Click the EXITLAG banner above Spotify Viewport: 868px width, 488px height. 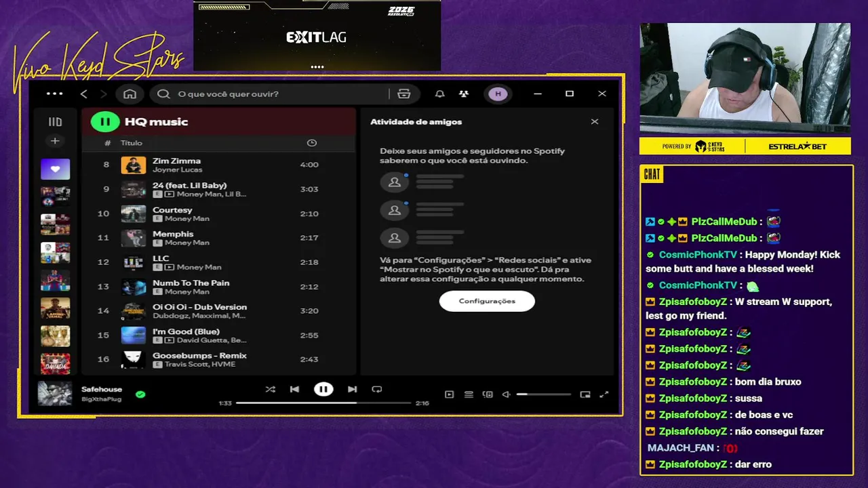(317, 35)
